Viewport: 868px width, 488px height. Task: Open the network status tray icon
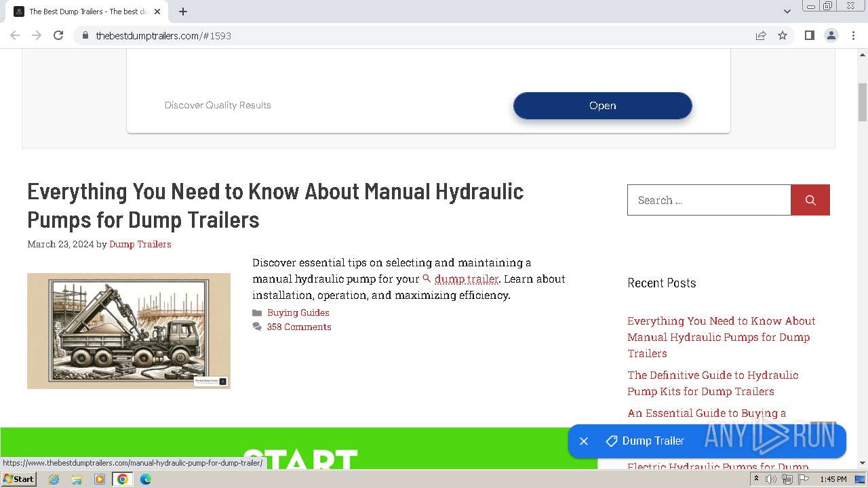[787, 479]
